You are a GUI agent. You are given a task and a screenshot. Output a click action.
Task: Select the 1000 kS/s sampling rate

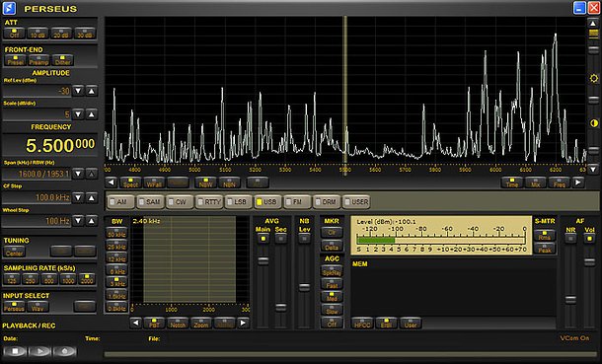pyautogui.click(x=68, y=279)
